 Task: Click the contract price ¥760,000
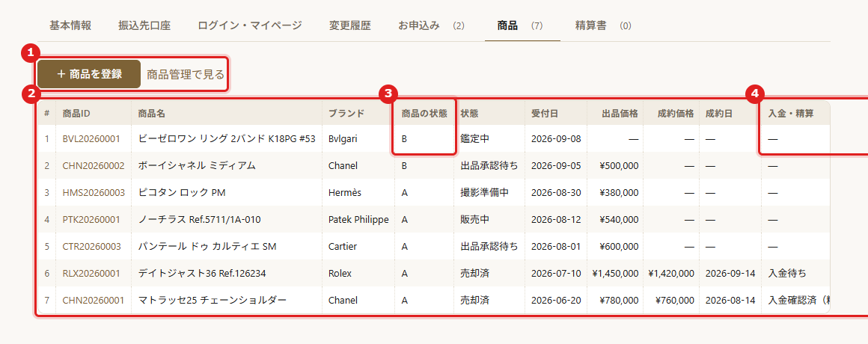tap(674, 301)
